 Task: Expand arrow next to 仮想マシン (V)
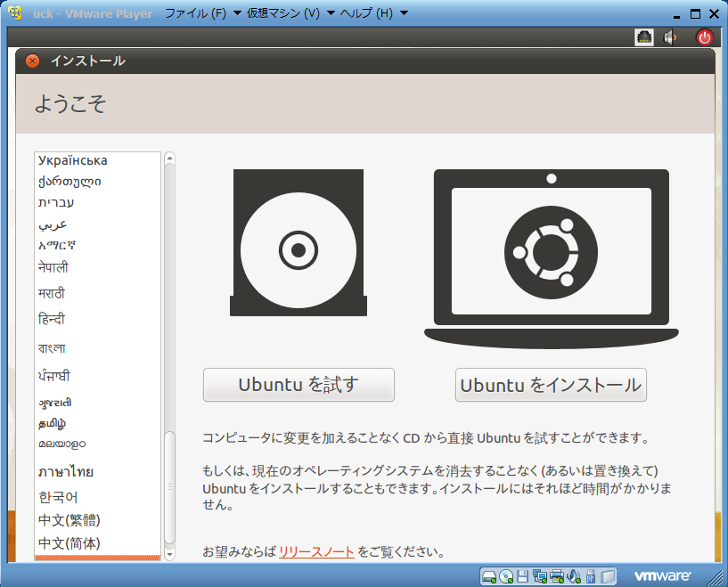(x=331, y=13)
